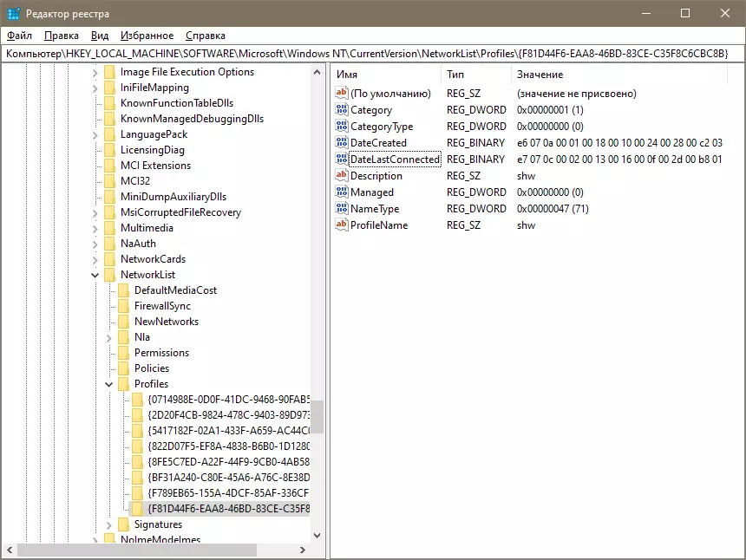Click the DWORD icon beside Category value

(342, 110)
